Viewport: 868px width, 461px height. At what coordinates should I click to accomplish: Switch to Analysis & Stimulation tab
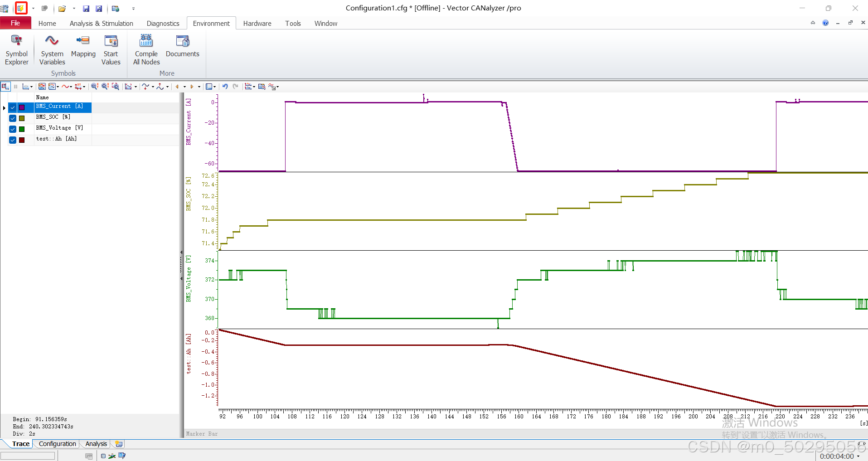coord(102,23)
